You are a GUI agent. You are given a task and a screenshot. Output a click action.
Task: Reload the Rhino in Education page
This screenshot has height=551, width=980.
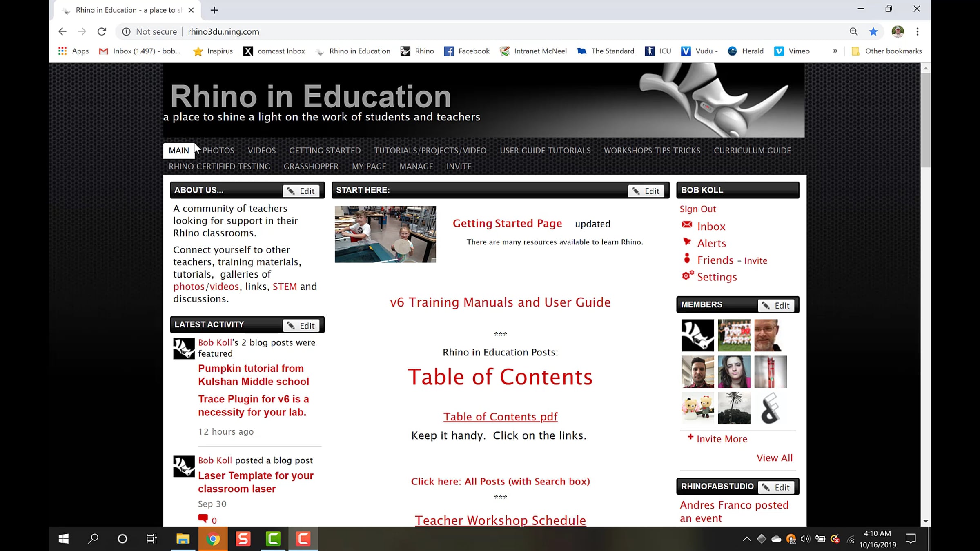click(102, 31)
